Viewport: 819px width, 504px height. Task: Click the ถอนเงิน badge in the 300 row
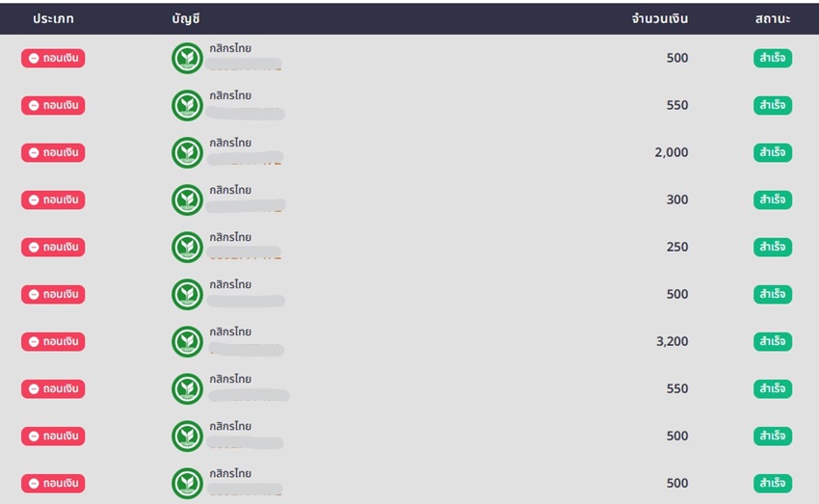(53, 200)
